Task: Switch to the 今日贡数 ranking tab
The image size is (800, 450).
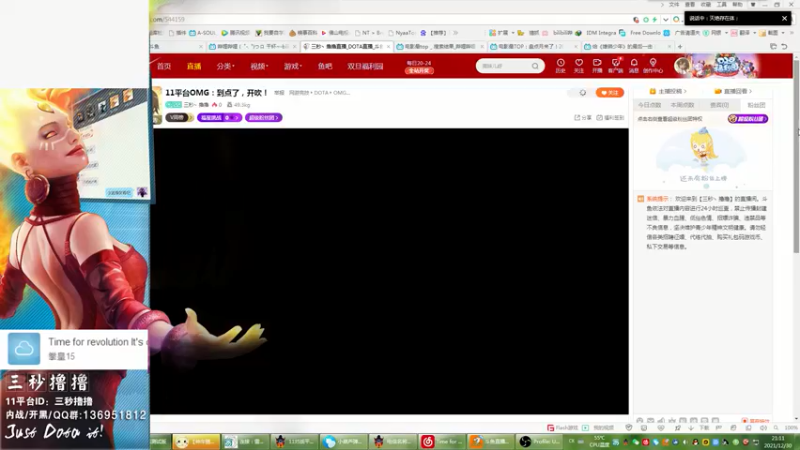Action: [649, 105]
